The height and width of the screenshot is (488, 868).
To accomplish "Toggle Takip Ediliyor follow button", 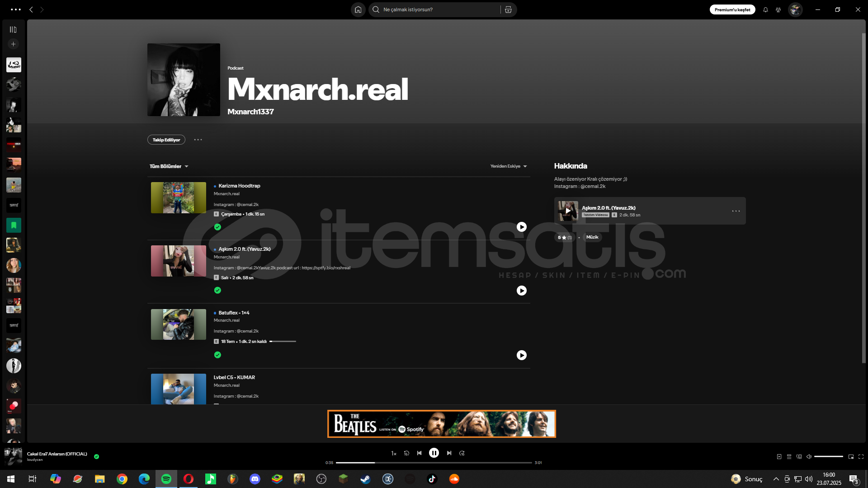I will click(166, 140).
